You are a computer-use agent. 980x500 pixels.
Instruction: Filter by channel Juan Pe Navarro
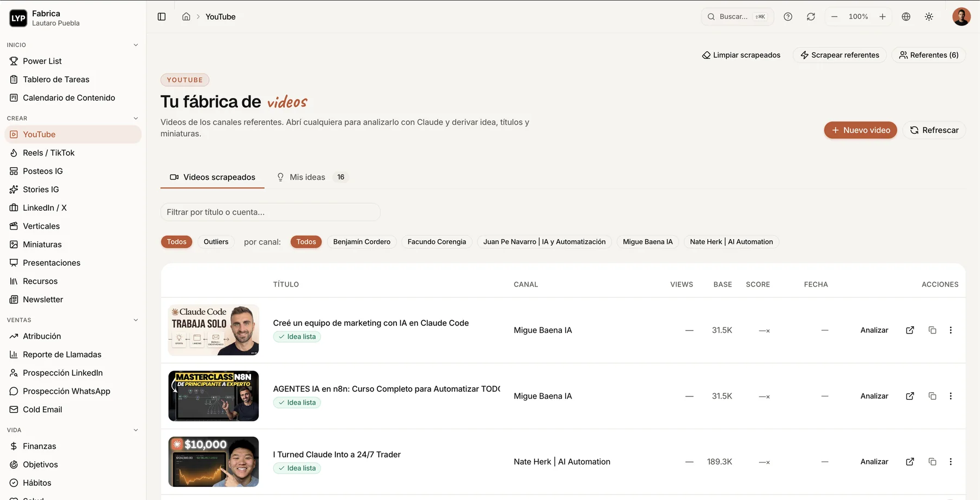[544, 242]
